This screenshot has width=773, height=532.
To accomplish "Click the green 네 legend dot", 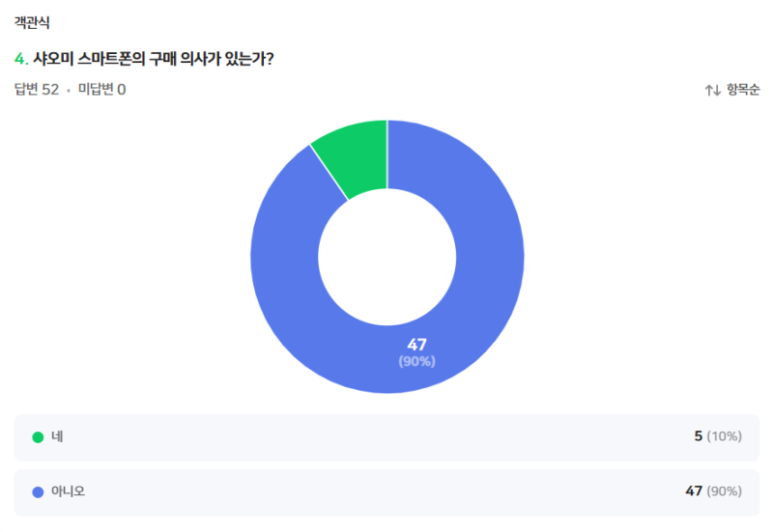I will tap(38, 437).
